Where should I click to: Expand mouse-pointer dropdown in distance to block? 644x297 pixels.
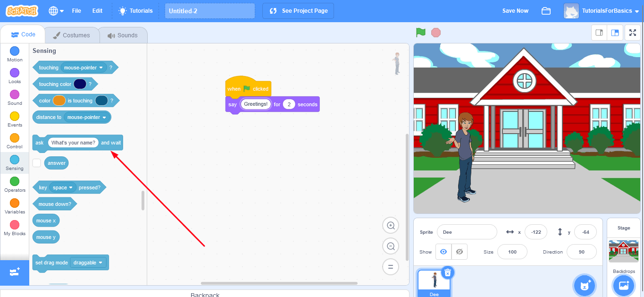tap(86, 117)
